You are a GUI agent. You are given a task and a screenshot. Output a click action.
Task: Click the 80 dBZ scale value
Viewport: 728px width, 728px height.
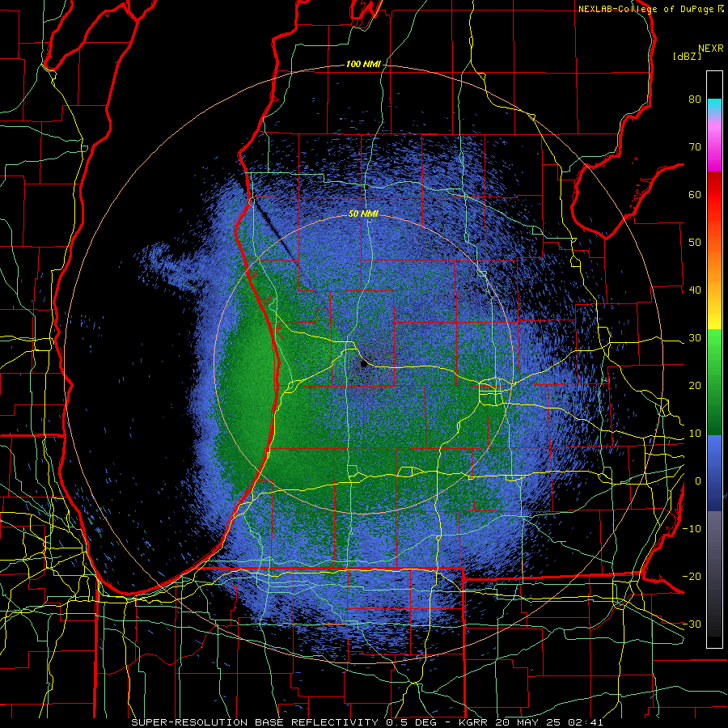point(695,99)
